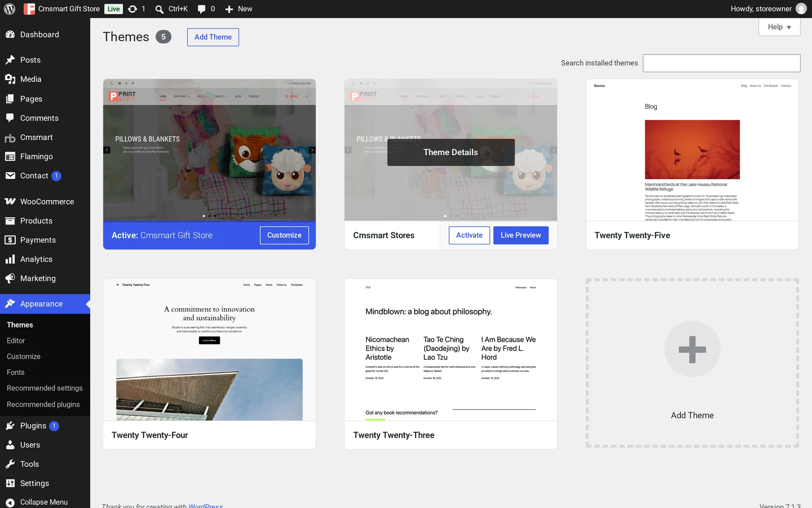Open WooCommerce icon in sidebar
This screenshot has height=508, width=812.
[x=10, y=202]
